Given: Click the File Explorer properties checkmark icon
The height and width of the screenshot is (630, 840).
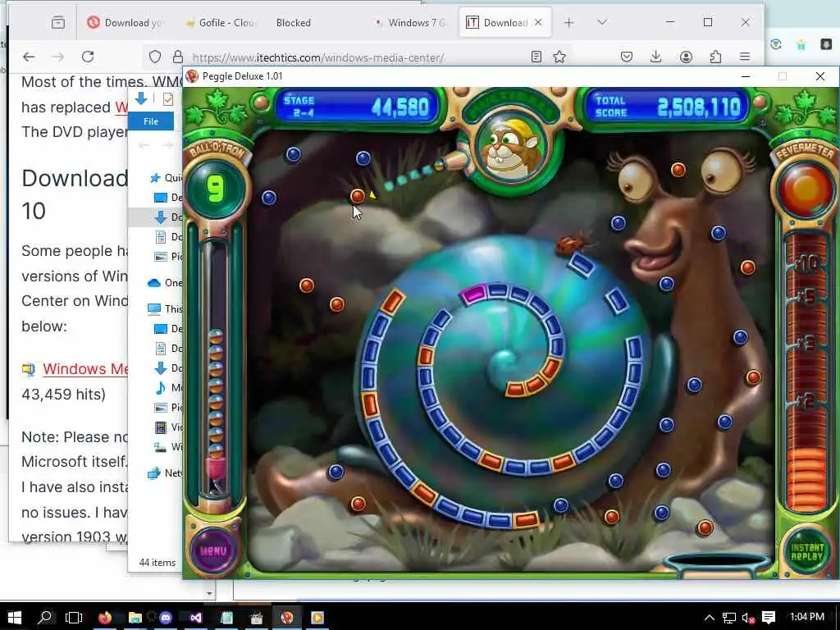Looking at the screenshot, I should pyautogui.click(x=167, y=99).
